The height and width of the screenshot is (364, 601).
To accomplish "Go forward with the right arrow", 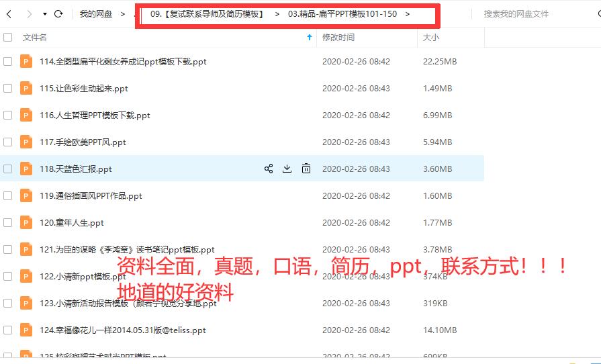I will point(29,13).
